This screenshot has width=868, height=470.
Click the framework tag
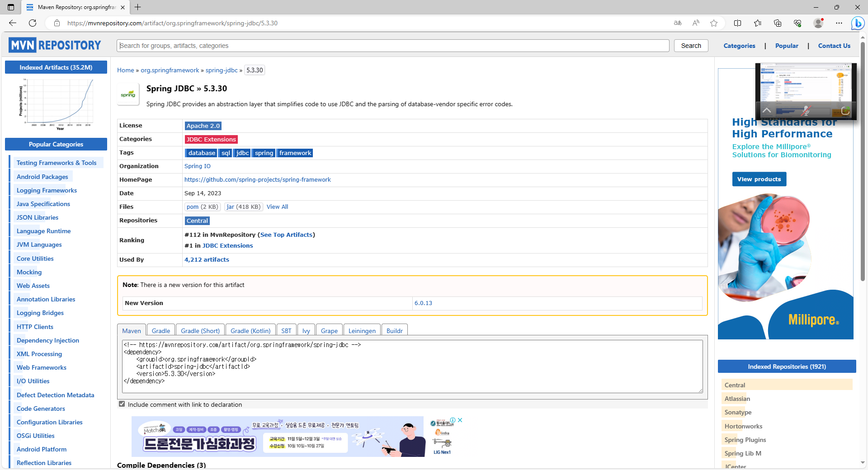pyautogui.click(x=295, y=153)
